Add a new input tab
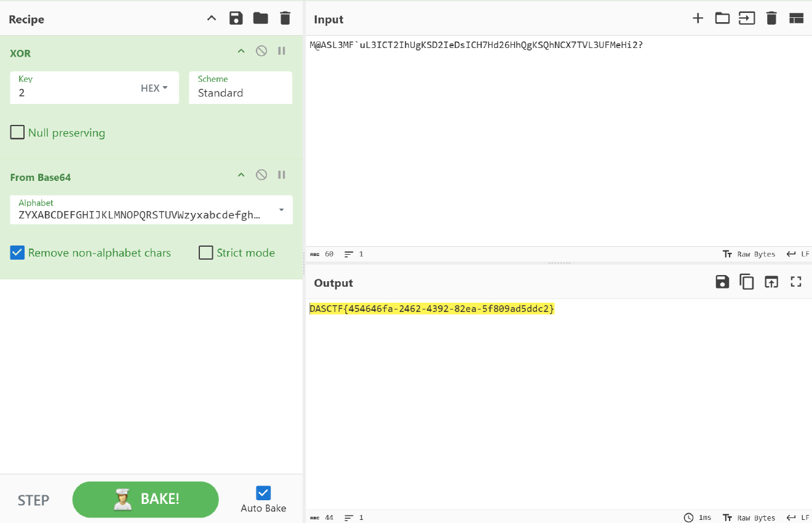 coord(698,18)
